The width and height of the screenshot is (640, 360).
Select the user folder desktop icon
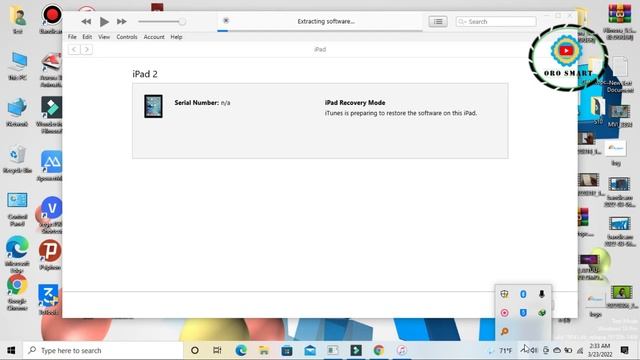click(x=18, y=19)
